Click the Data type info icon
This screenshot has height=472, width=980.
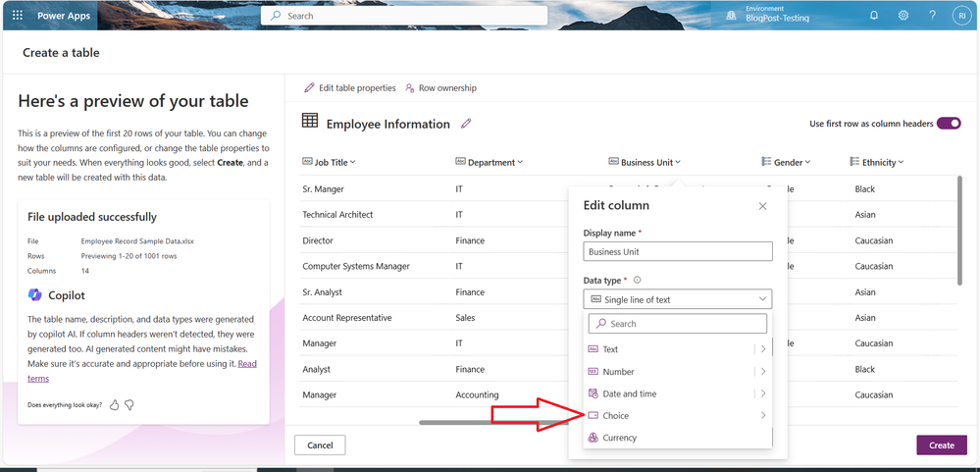tap(637, 281)
